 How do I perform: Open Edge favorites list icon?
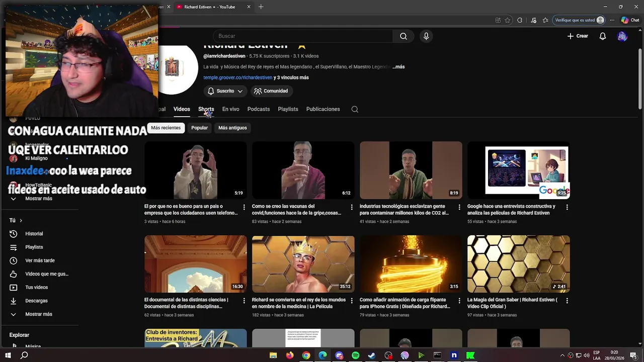coord(545,20)
